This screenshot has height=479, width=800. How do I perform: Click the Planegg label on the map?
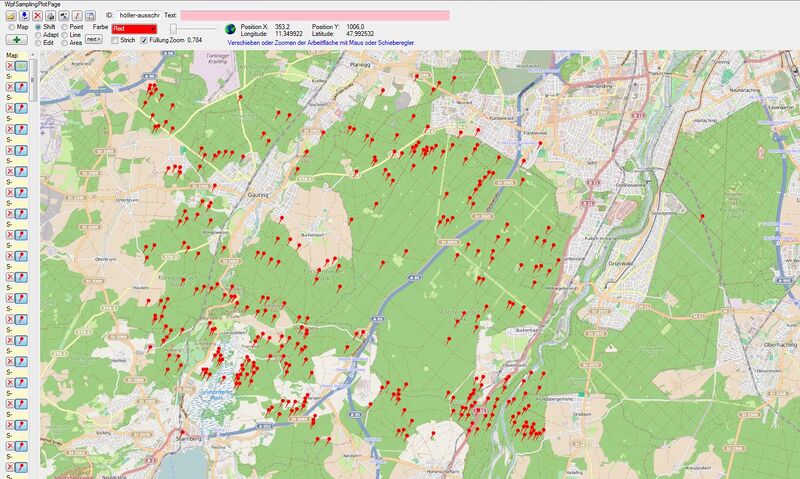click(360, 65)
